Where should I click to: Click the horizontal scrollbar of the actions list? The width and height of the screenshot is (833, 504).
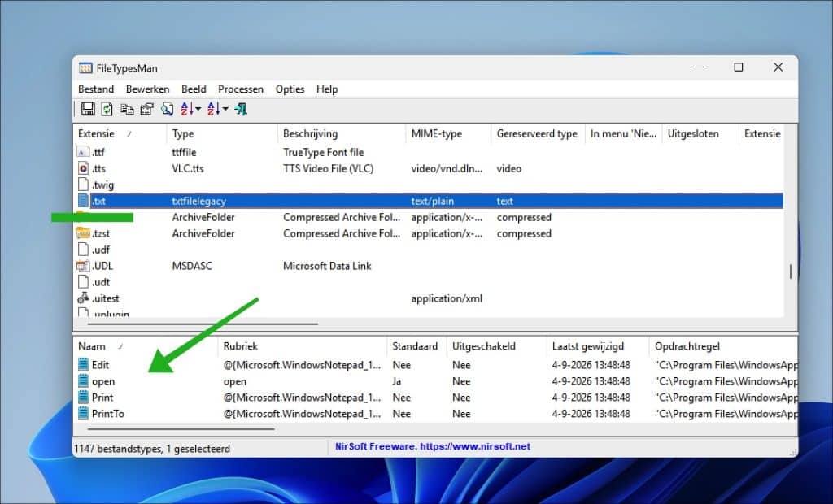tap(181, 428)
